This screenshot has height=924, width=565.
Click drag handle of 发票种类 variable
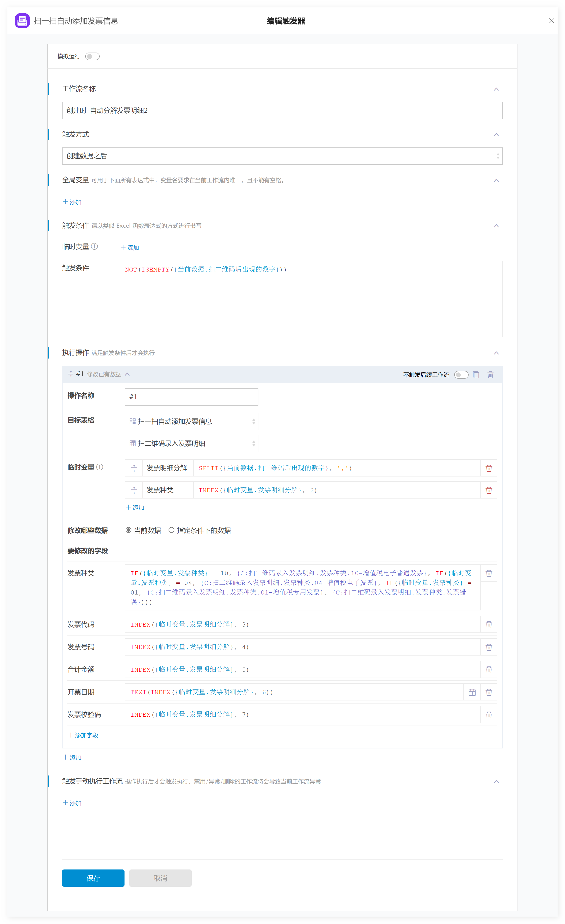[x=134, y=490]
